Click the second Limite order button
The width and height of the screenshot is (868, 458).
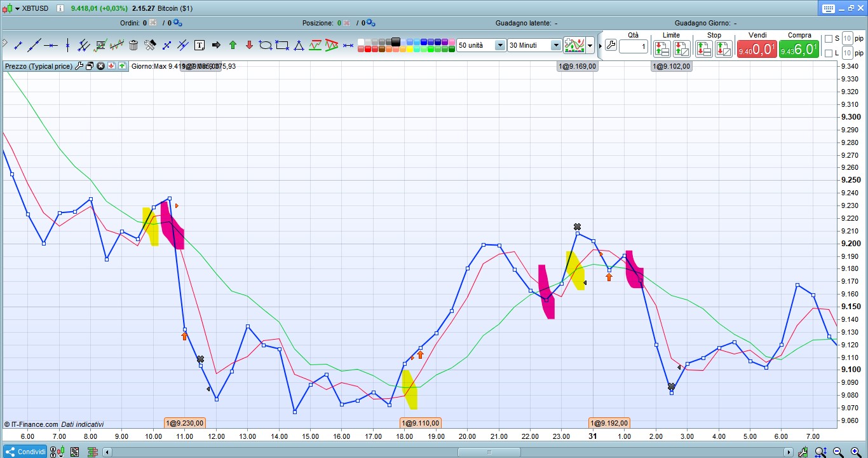pos(682,48)
